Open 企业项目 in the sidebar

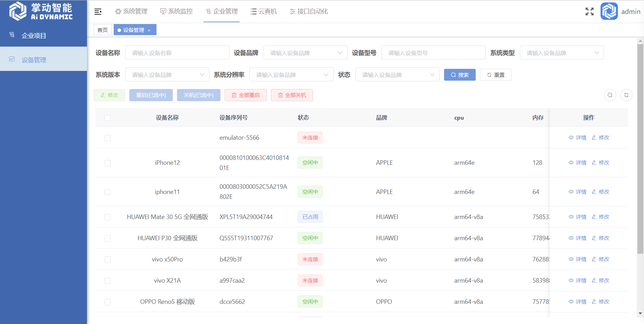(x=43, y=35)
